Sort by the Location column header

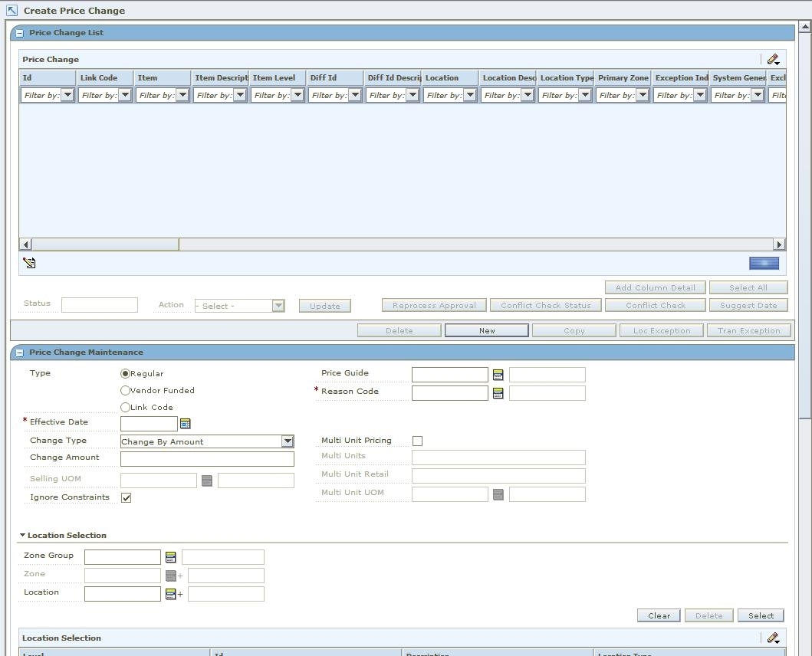450,77
